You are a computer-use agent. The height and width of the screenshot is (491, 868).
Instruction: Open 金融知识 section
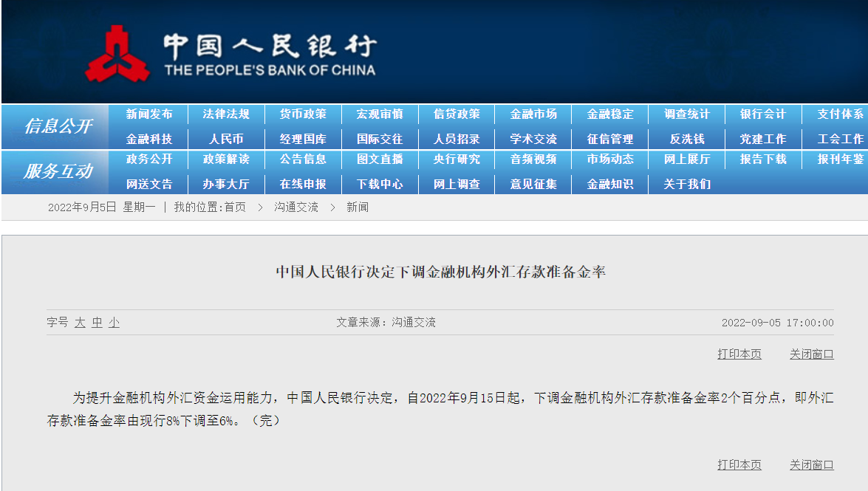[610, 184]
